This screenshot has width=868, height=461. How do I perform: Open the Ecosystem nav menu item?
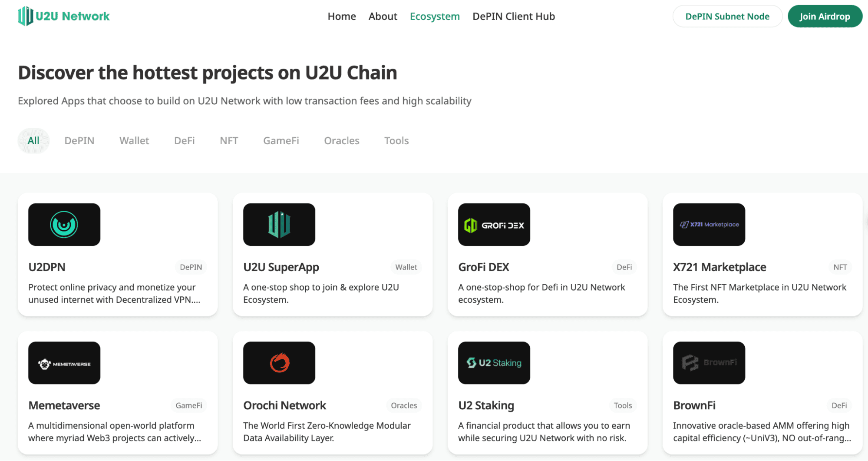pyautogui.click(x=435, y=17)
